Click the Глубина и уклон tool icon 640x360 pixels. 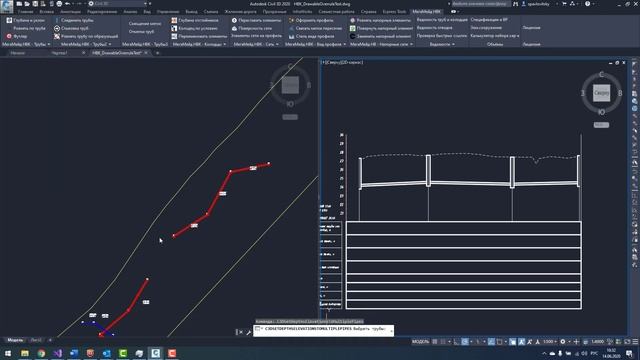tap(9, 20)
